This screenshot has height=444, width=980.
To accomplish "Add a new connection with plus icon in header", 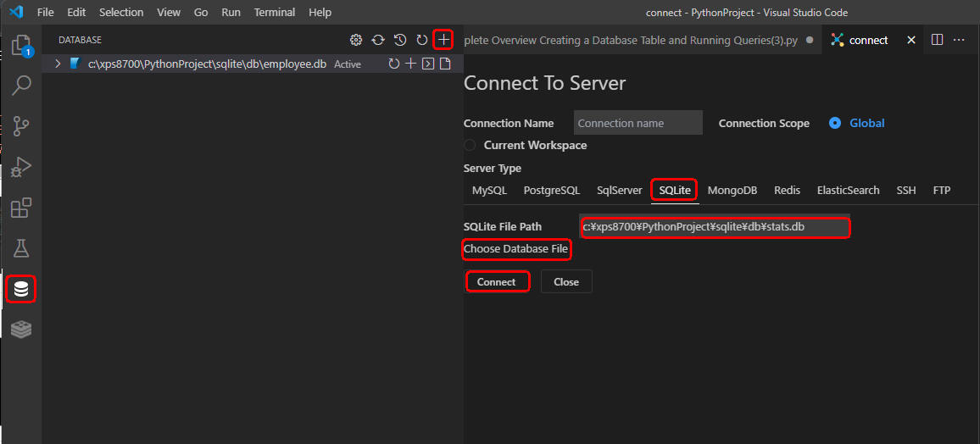I will point(443,40).
